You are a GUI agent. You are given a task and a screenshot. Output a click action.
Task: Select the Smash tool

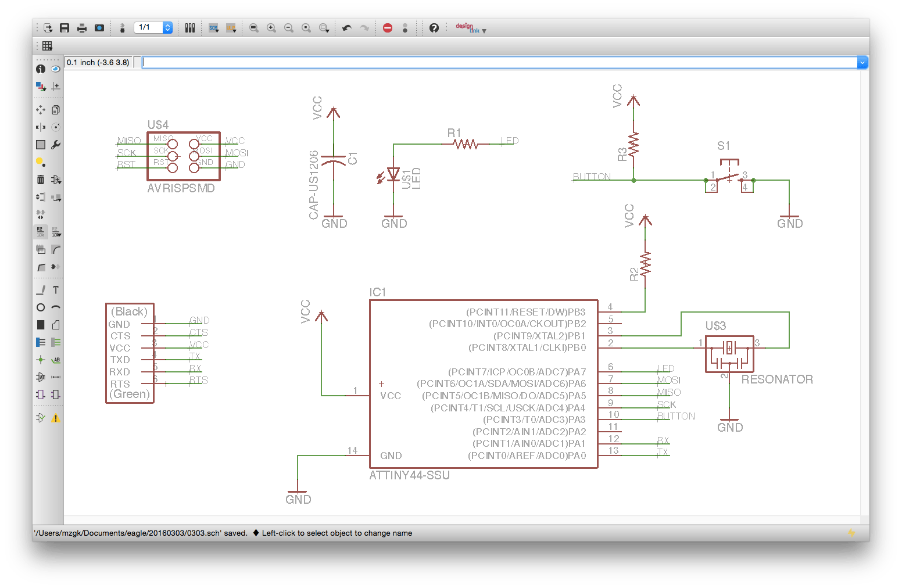(41, 249)
